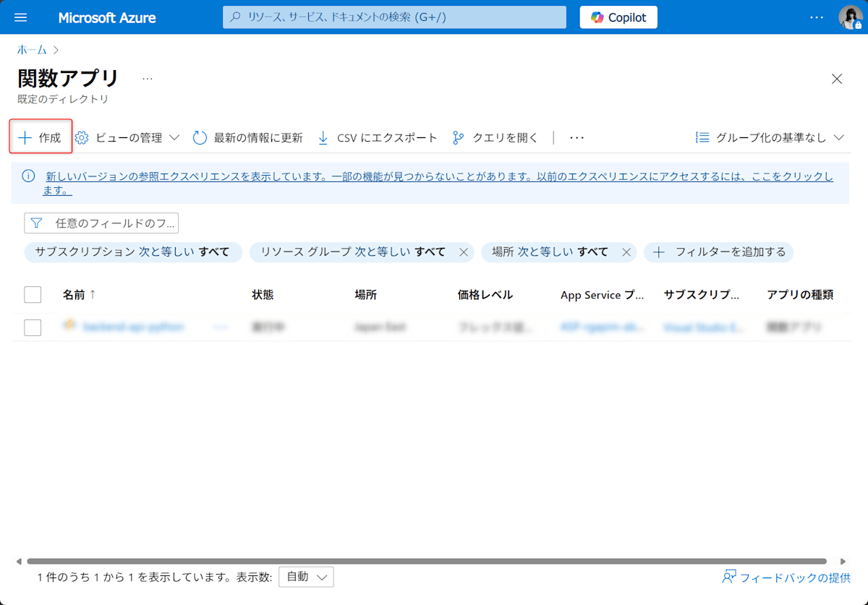The image size is (868, 605).
Task: Sort by アプリの種類 column
Action: [800, 294]
